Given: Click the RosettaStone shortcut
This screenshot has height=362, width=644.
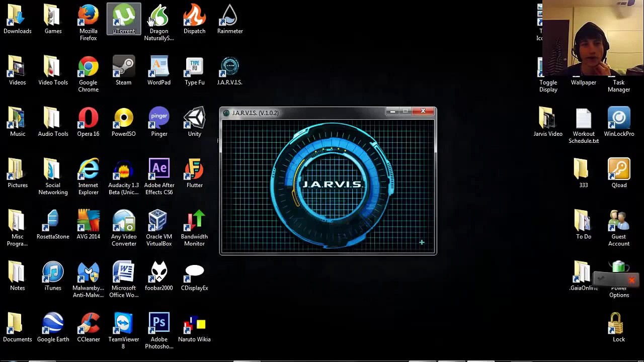Looking at the screenshot, I should tap(53, 224).
